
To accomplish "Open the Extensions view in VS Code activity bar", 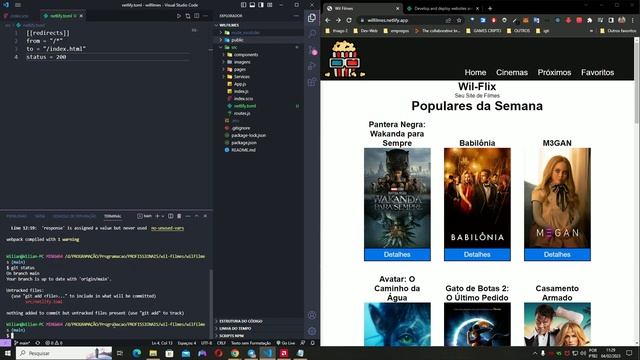I will (312, 82).
